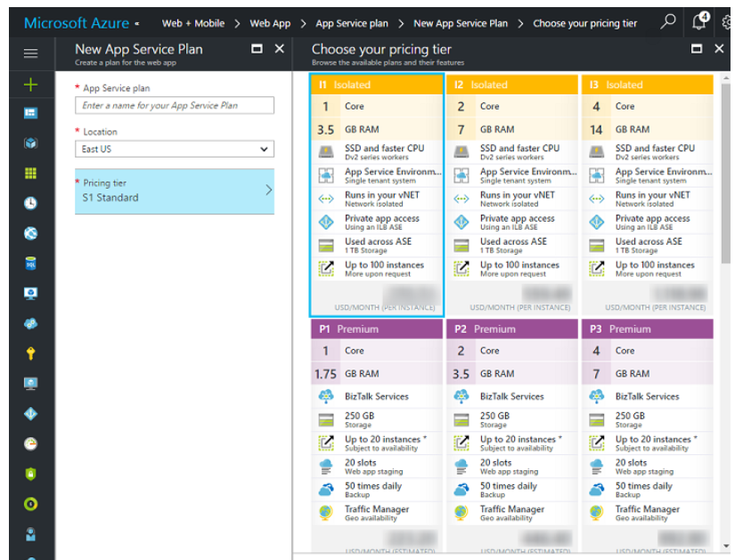Image resolution: width=743 pixels, height=560 pixels.
Task: Close the New App Service Plan blade
Action: pos(280,48)
